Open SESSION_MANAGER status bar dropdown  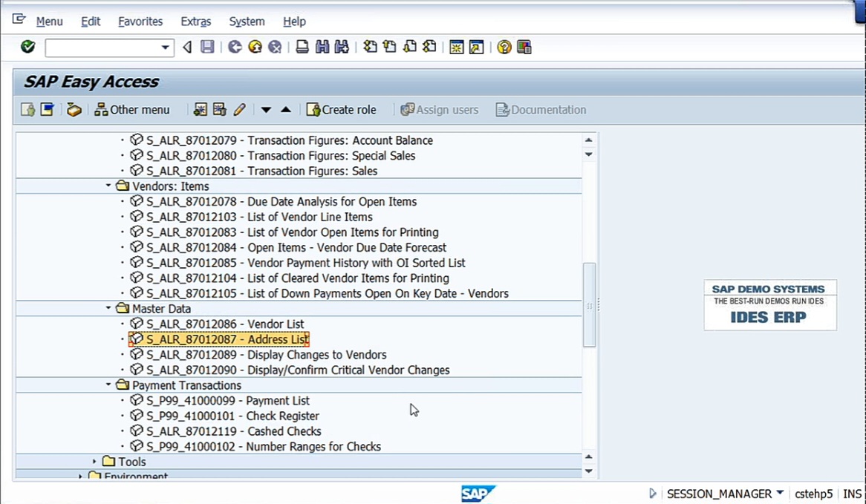(x=780, y=492)
